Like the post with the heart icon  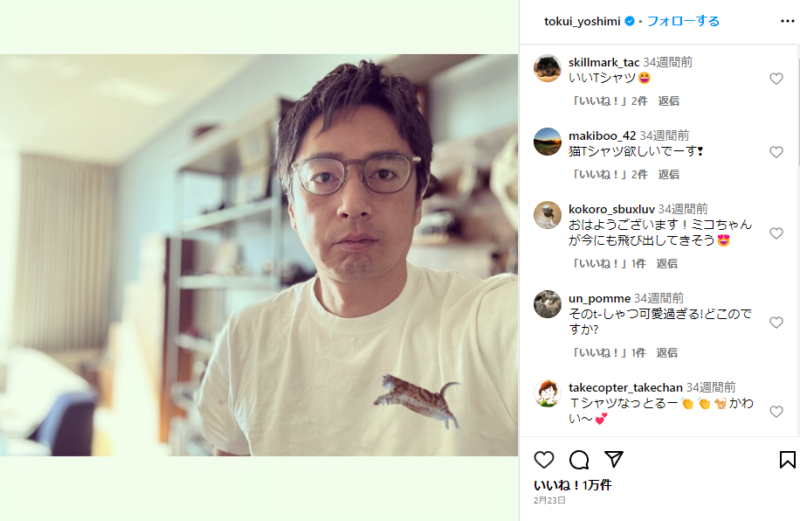click(544, 460)
